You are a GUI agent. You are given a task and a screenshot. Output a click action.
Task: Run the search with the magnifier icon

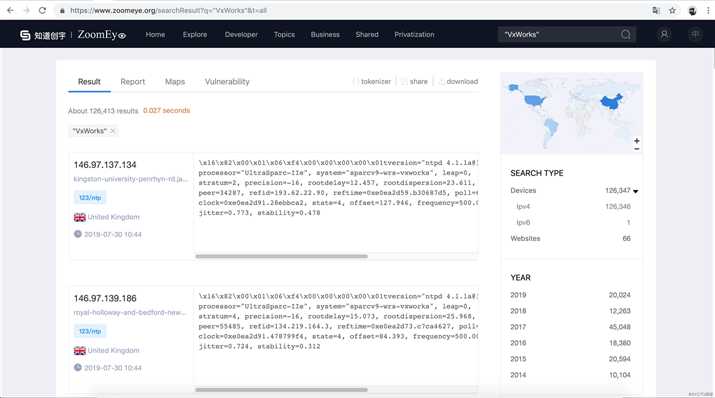(x=626, y=34)
